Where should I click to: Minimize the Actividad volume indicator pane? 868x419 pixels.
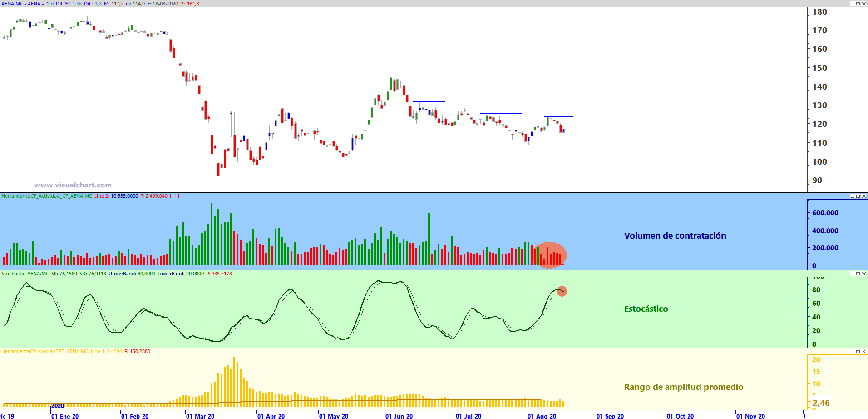click(x=852, y=196)
